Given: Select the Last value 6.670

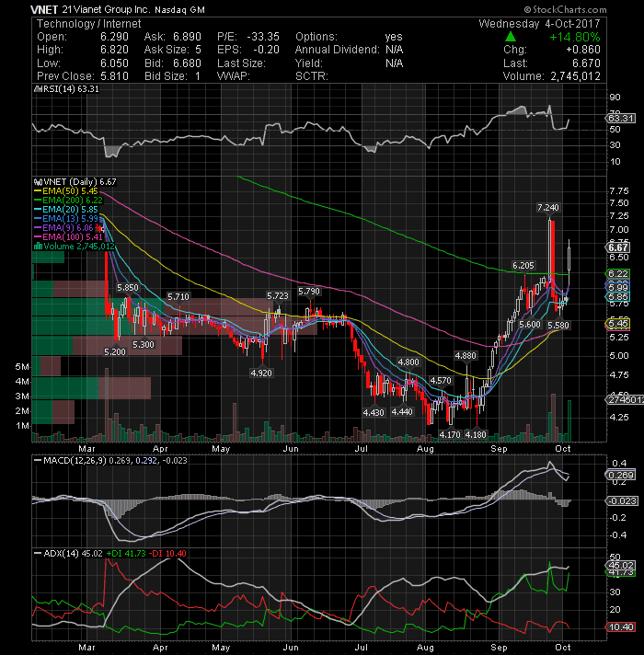Looking at the screenshot, I should (x=586, y=63).
